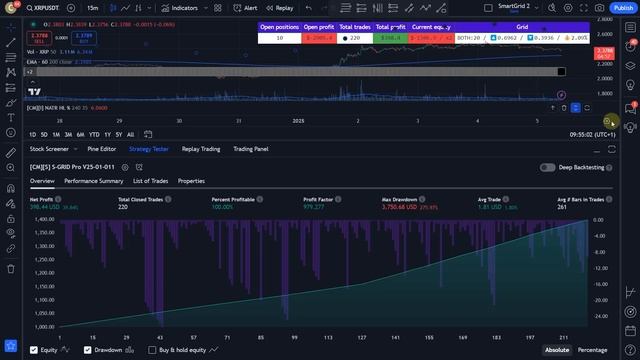This screenshot has height=360, width=640.
Task: Activate the zoom in tool
Action: (x=11, y=168)
